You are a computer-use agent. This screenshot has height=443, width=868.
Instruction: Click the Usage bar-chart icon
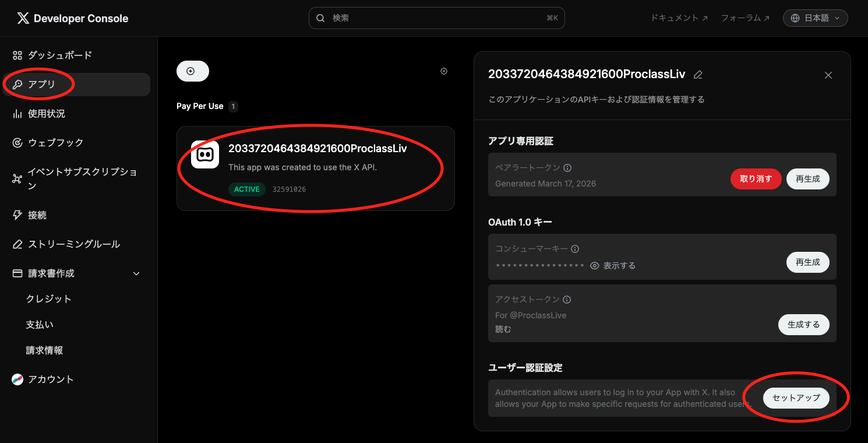click(17, 114)
